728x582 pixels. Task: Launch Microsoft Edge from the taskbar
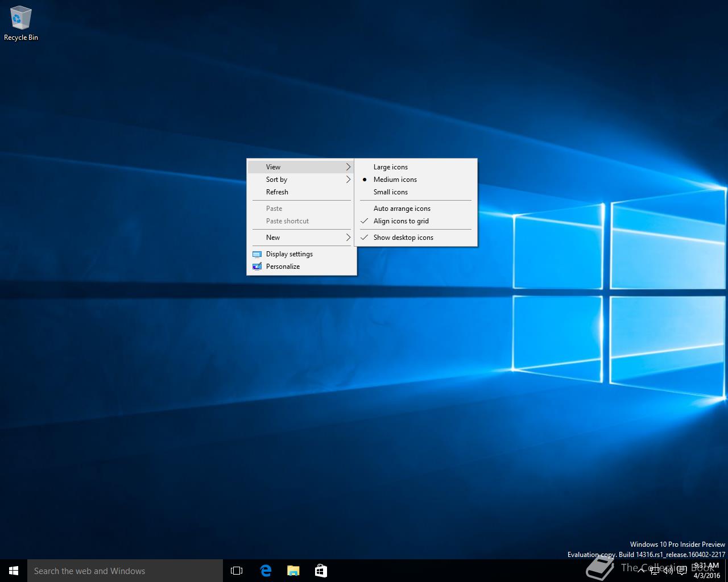click(265, 571)
